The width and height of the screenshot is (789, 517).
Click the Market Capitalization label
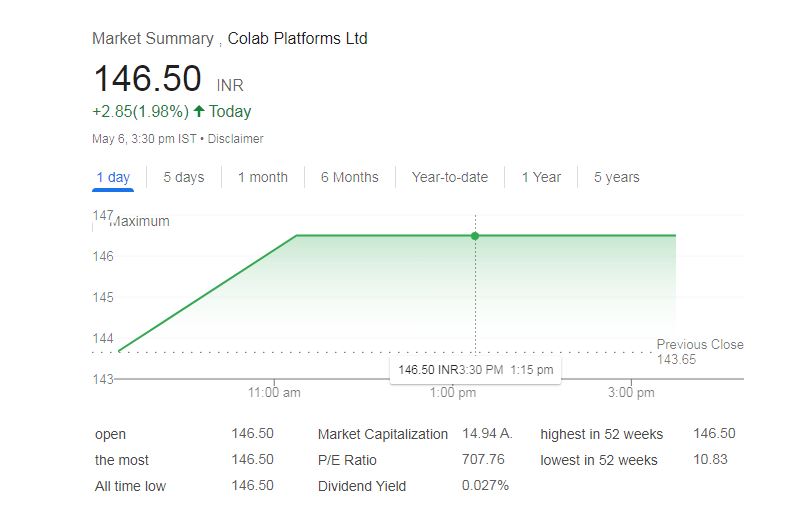[383, 434]
